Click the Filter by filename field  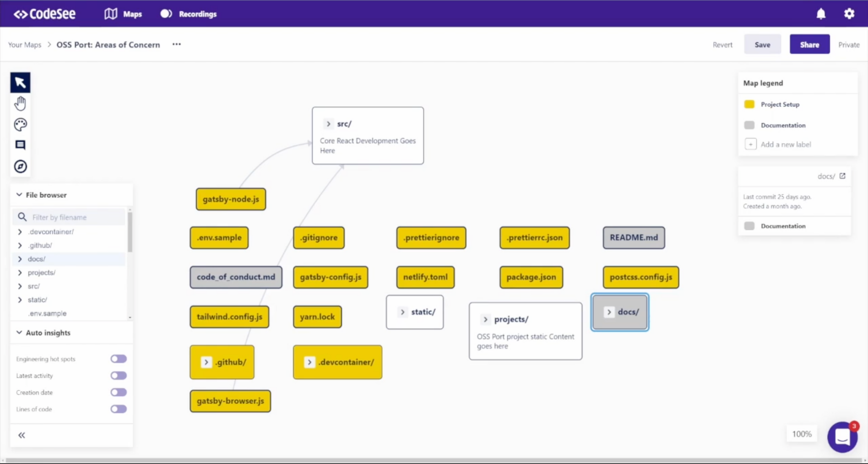(68, 217)
